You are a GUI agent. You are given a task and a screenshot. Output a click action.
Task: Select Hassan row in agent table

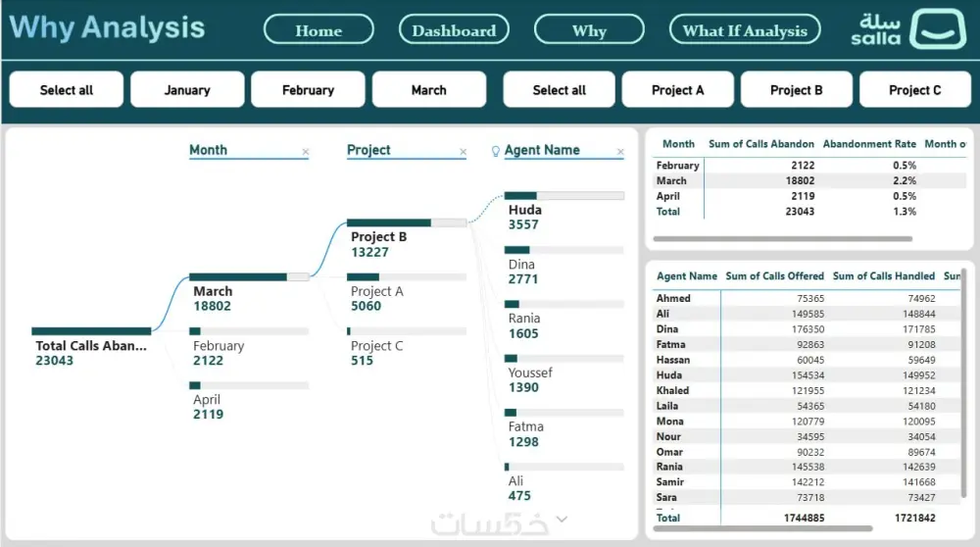(807, 360)
